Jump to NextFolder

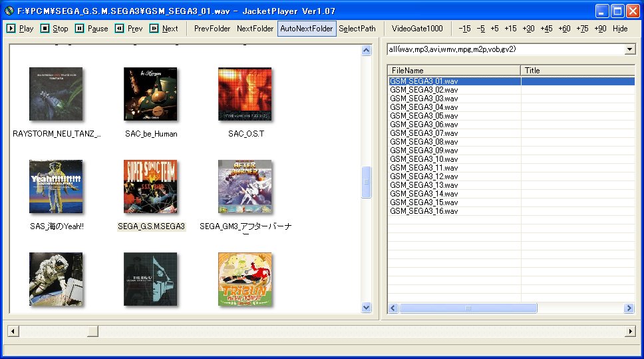click(x=255, y=29)
